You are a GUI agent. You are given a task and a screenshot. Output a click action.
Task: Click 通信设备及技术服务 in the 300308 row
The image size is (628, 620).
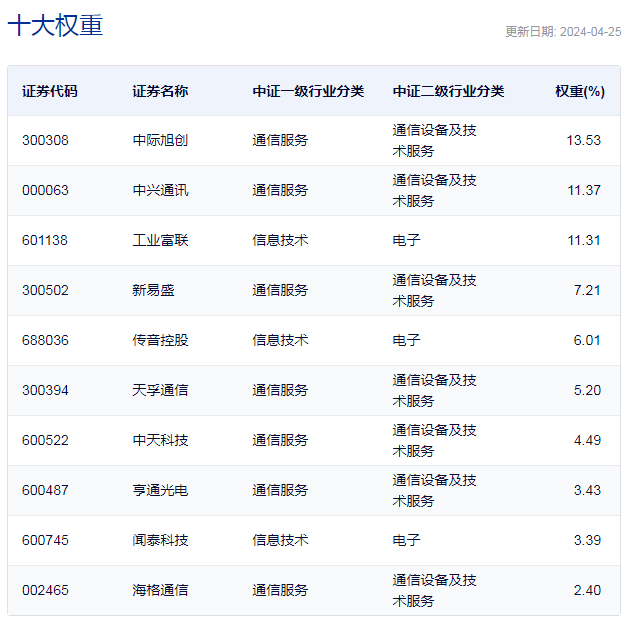click(x=434, y=141)
